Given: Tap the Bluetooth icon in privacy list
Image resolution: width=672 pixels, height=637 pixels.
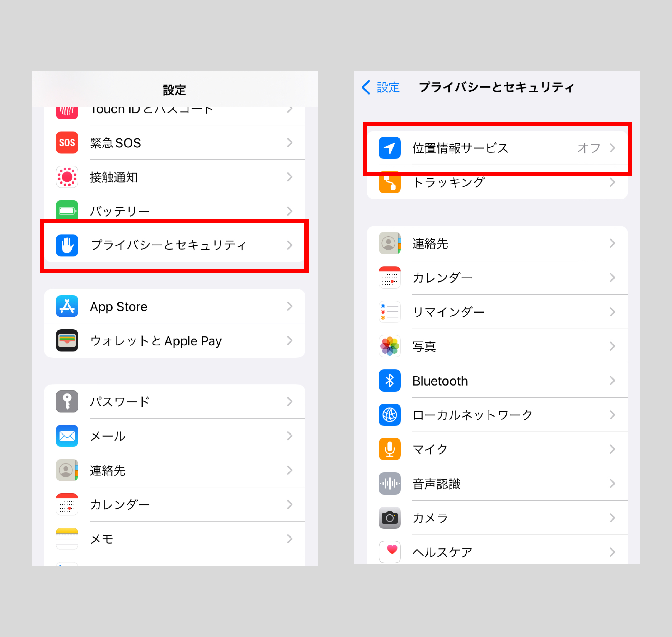Looking at the screenshot, I should [389, 381].
